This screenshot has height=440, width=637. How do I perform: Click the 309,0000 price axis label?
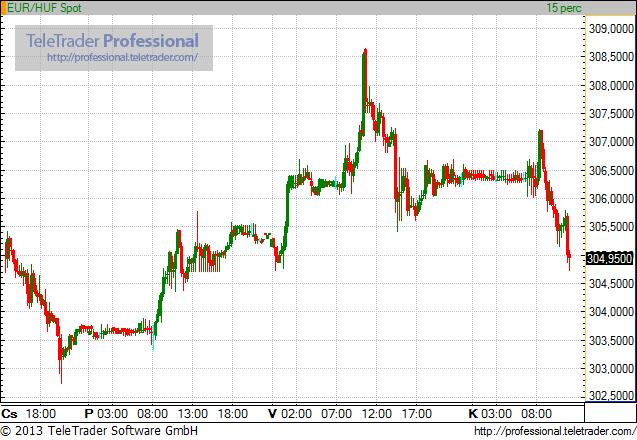click(x=611, y=29)
